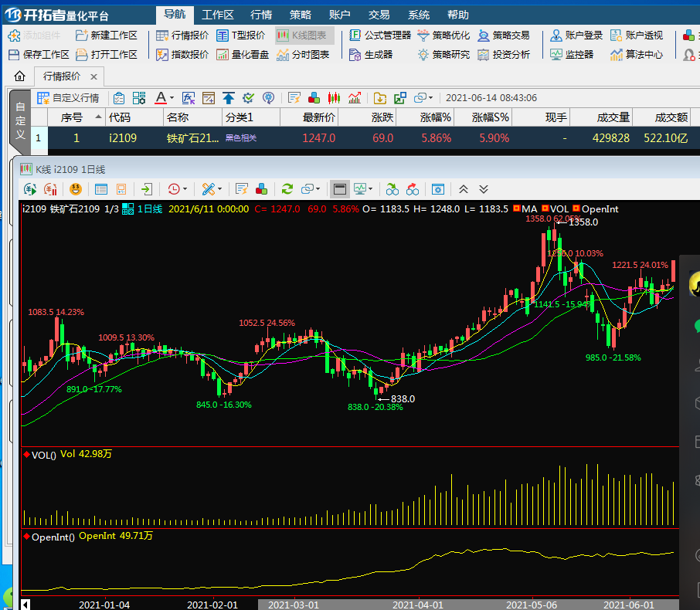Click the home icon tab
Screen dimensions: 700x610
click(x=19, y=76)
